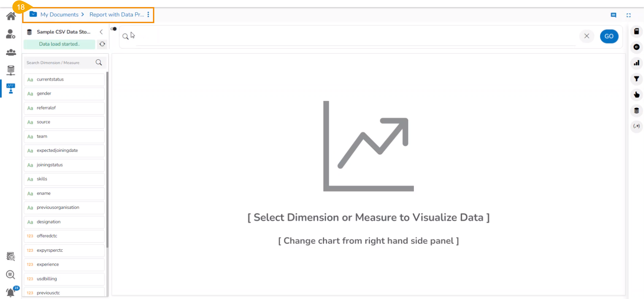Clear the search query with X
This screenshot has width=644, height=299.
point(587,36)
